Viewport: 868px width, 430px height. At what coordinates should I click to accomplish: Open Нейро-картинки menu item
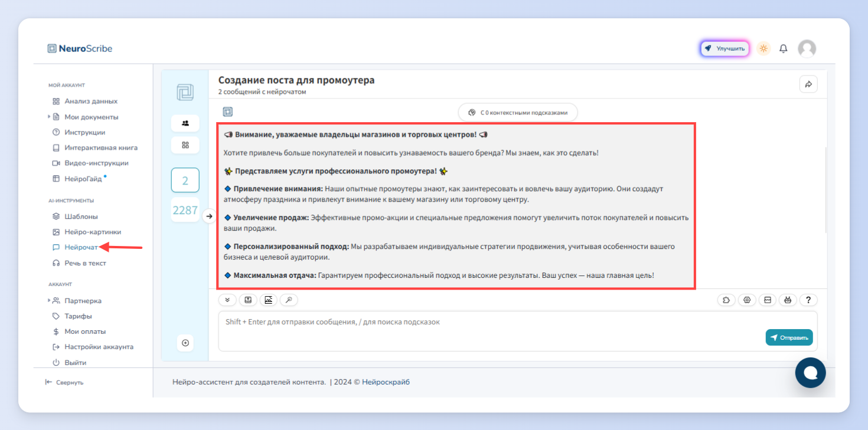tap(93, 232)
